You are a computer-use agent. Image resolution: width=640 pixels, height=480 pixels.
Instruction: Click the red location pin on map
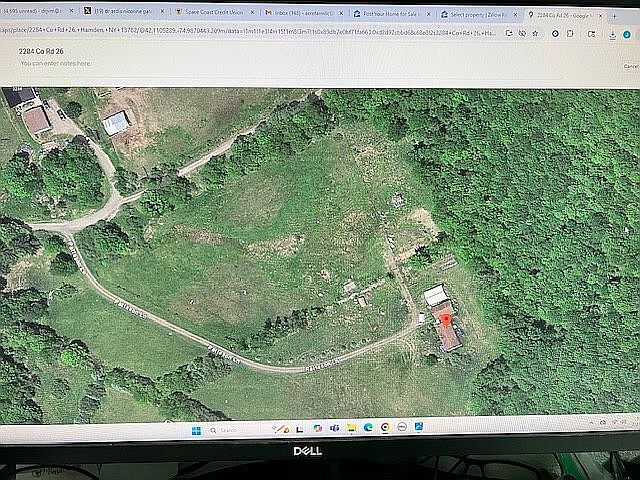pyautogui.click(x=446, y=319)
